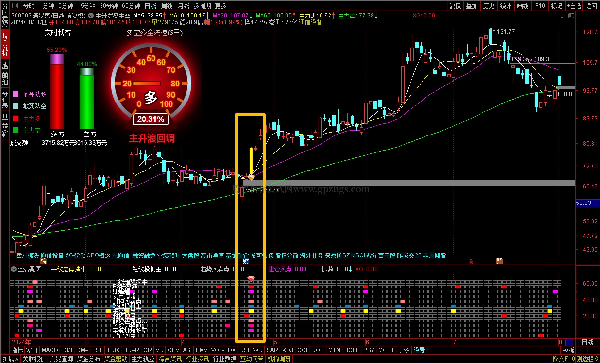Expand the 金谷副图 sub-chart dropdown arrow
This screenshot has height=364, width=600.
[x=14, y=269]
